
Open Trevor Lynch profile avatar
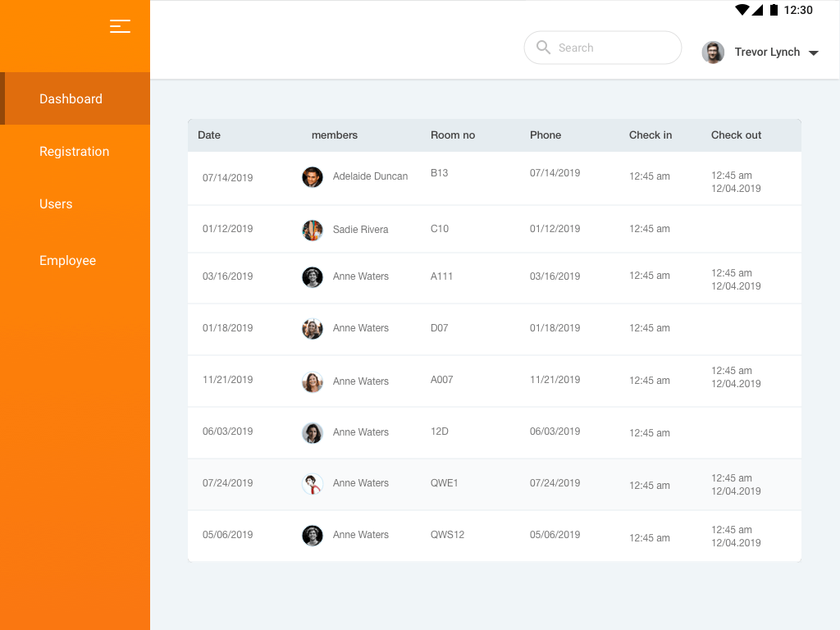pyautogui.click(x=713, y=52)
